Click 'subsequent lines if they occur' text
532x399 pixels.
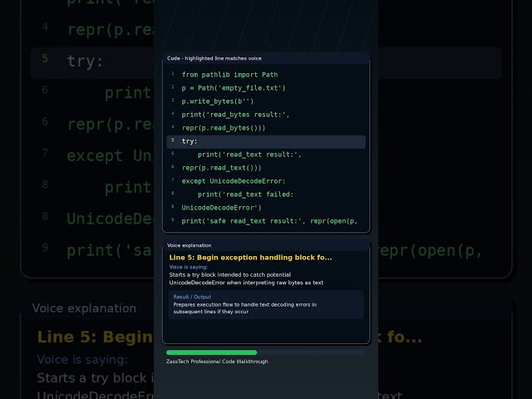coord(210,312)
